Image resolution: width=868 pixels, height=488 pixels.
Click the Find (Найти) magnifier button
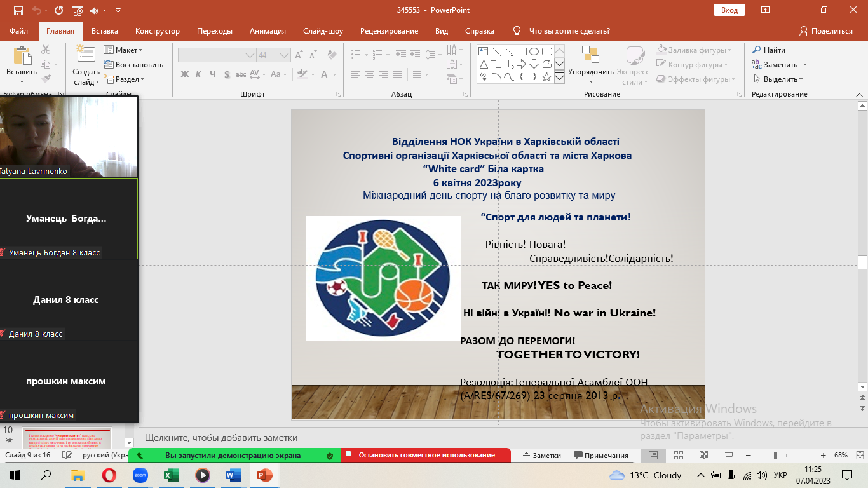769,50
